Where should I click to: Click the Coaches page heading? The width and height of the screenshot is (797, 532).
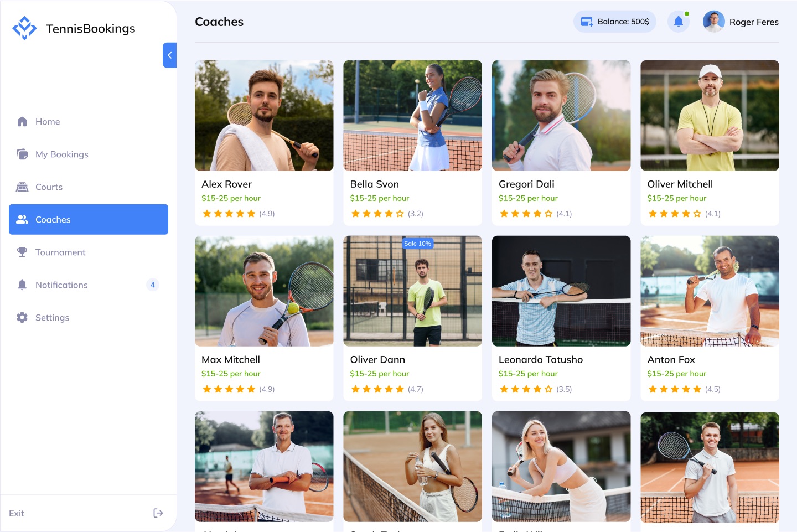coord(219,22)
